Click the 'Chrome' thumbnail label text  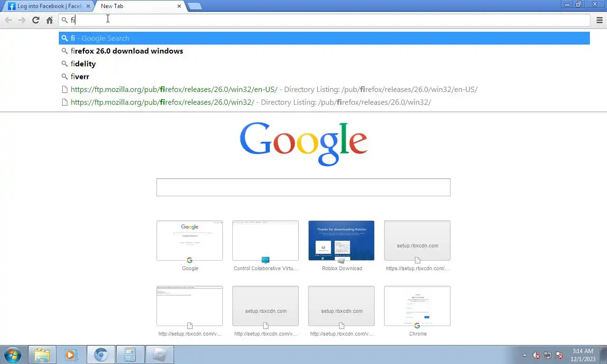(x=418, y=334)
